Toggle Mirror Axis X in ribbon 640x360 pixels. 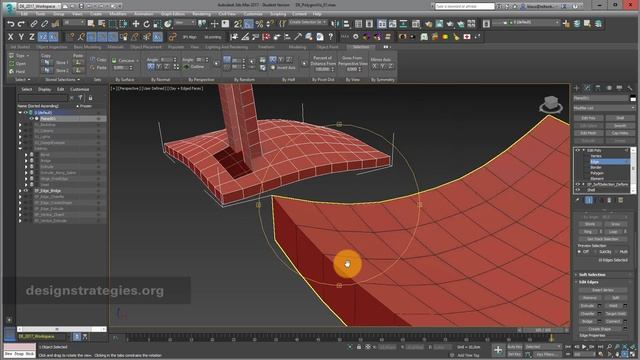(375, 66)
